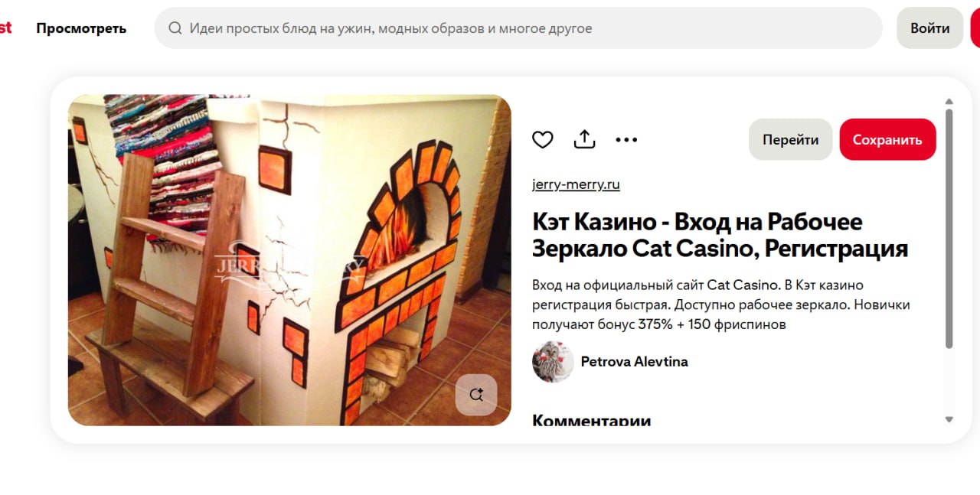Focus the search field for ideas
Image resolution: width=980 pixels, height=495 pixels.
click(518, 28)
